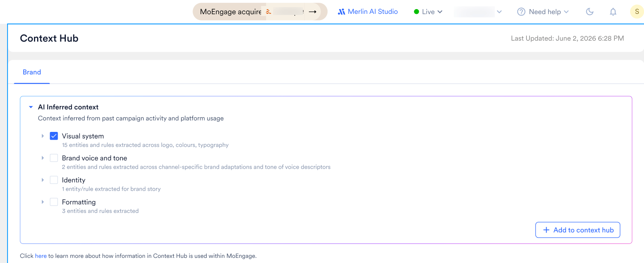Click 'Last Updated: June 2, 2026 6:28 PM'

[x=567, y=38]
